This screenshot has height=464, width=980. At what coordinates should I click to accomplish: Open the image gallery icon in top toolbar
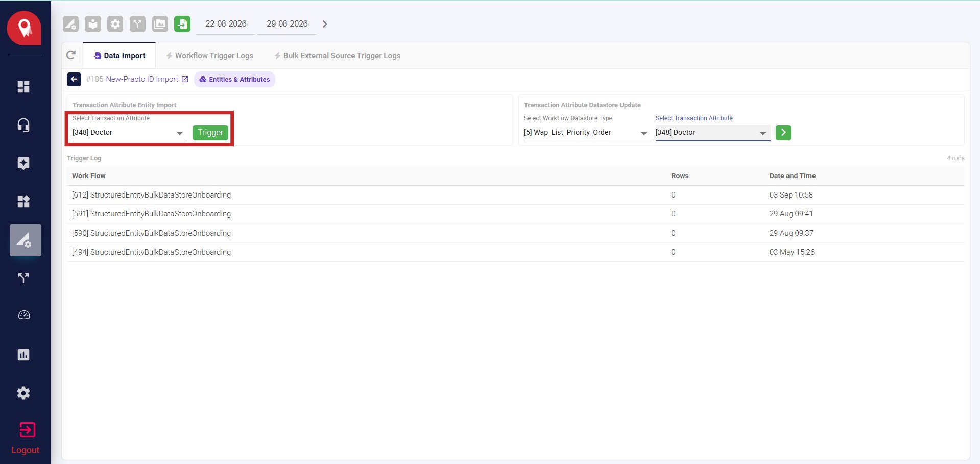160,24
